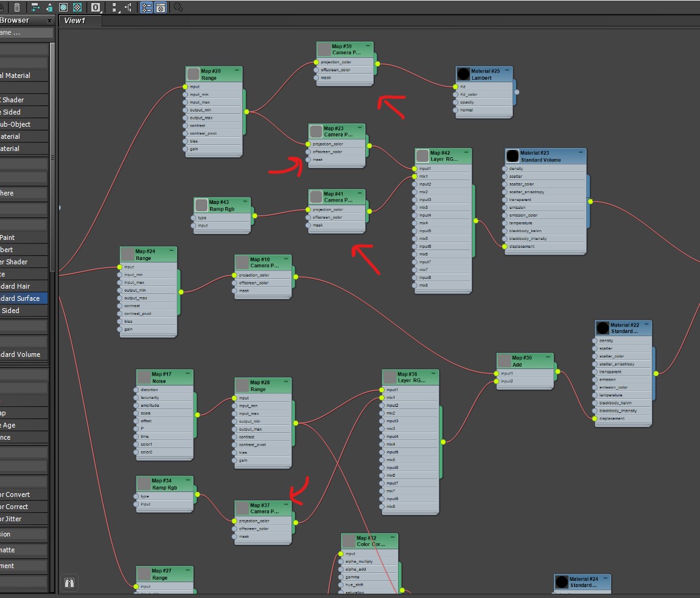The height and width of the screenshot is (598, 700).
Task: Toggle Show Background in Preview
Action: (78, 7)
